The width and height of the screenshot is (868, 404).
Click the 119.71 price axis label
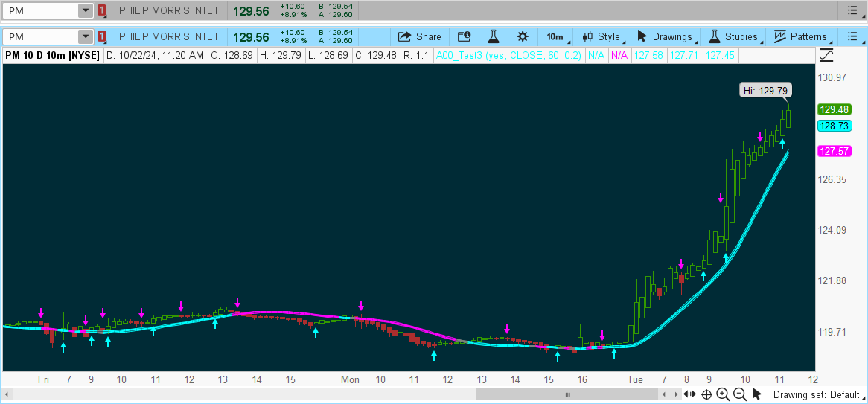(832, 332)
